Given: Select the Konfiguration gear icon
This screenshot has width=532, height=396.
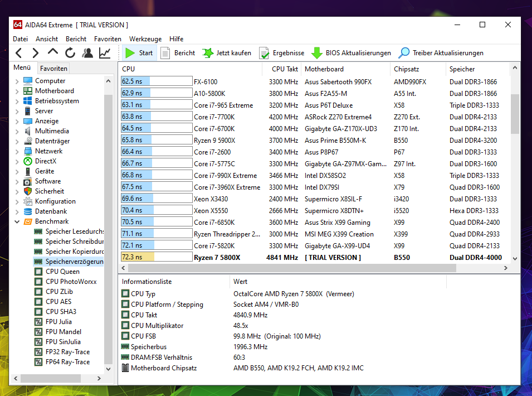Looking at the screenshot, I should pos(28,201).
